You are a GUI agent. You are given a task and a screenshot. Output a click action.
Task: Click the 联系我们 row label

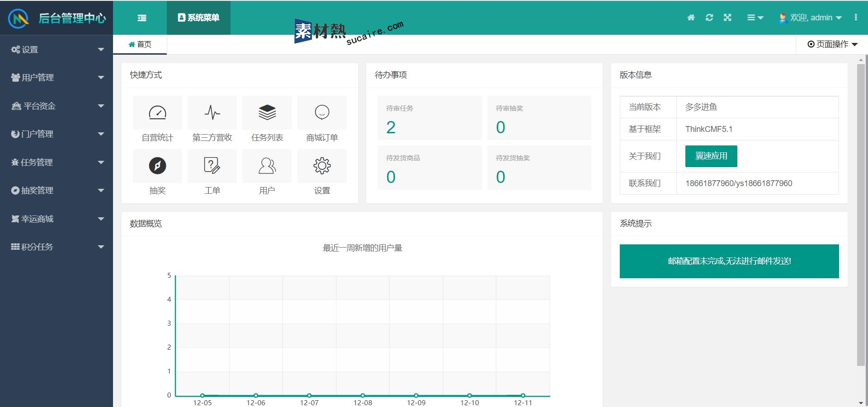tap(645, 183)
